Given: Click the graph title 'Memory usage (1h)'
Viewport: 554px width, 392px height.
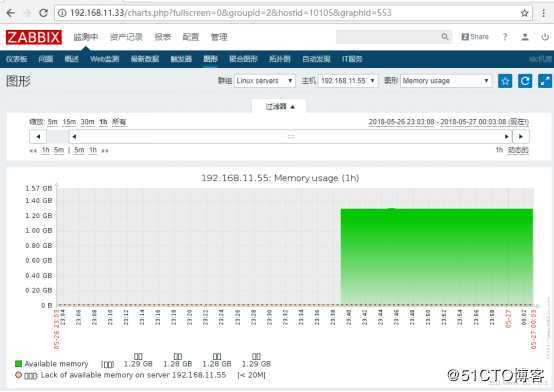Looking at the screenshot, I should (x=317, y=178).
